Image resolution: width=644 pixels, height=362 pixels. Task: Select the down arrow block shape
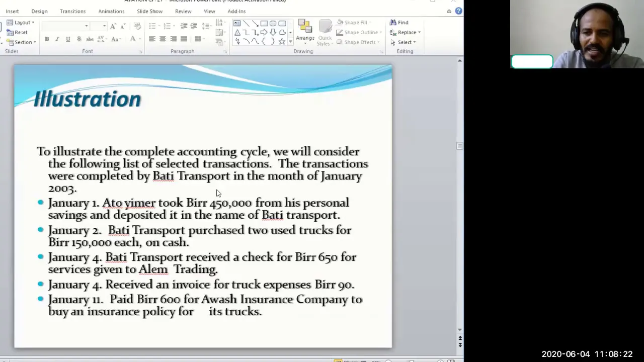[273, 32]
